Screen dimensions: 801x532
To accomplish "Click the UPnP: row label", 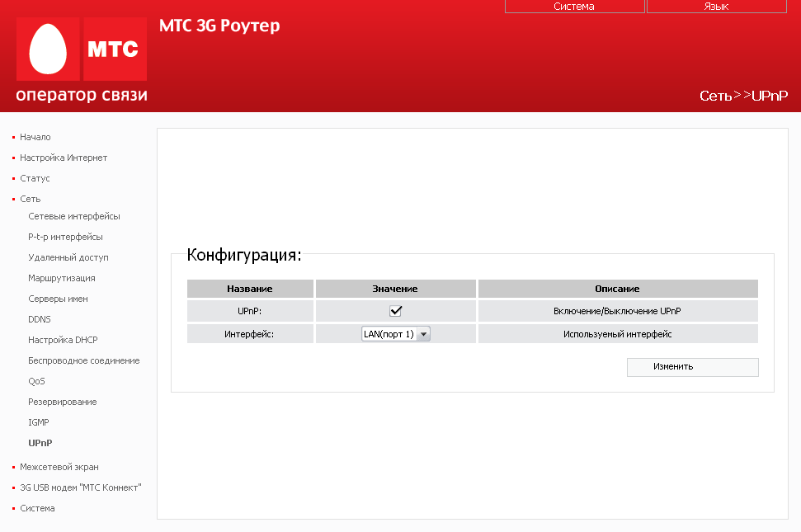I will [x=250, y=311].
